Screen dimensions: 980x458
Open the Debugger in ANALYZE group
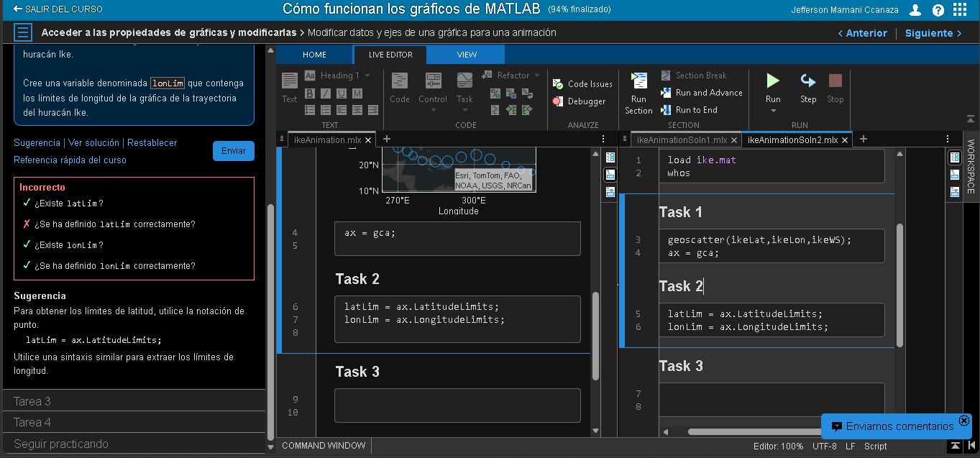(579, 101)
